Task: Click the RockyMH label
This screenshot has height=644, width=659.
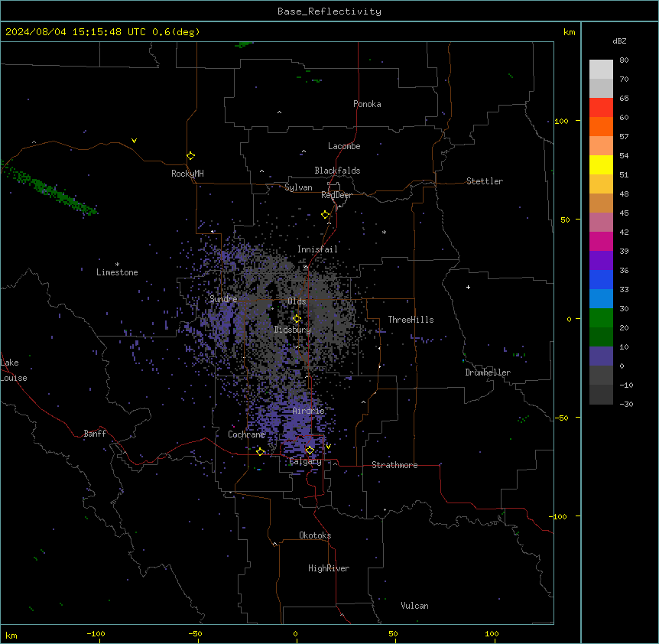Action: pyautogui.click(x=187, y=174)
